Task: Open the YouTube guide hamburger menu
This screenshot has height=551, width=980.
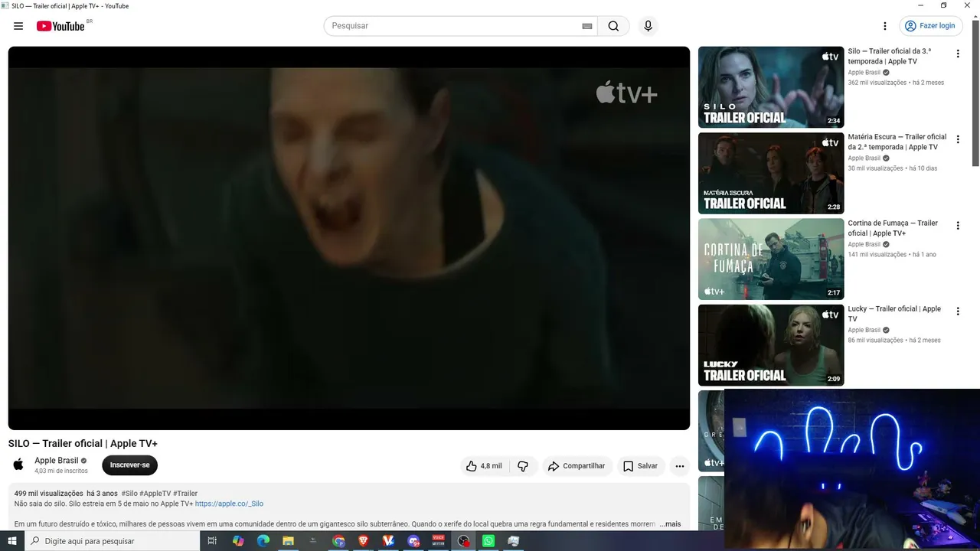Action: 18,26
